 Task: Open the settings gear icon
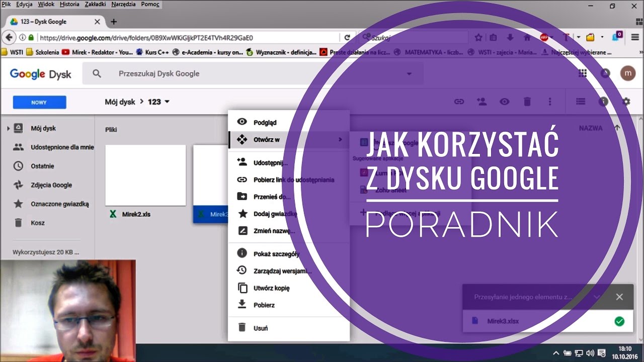pos(626,102)
